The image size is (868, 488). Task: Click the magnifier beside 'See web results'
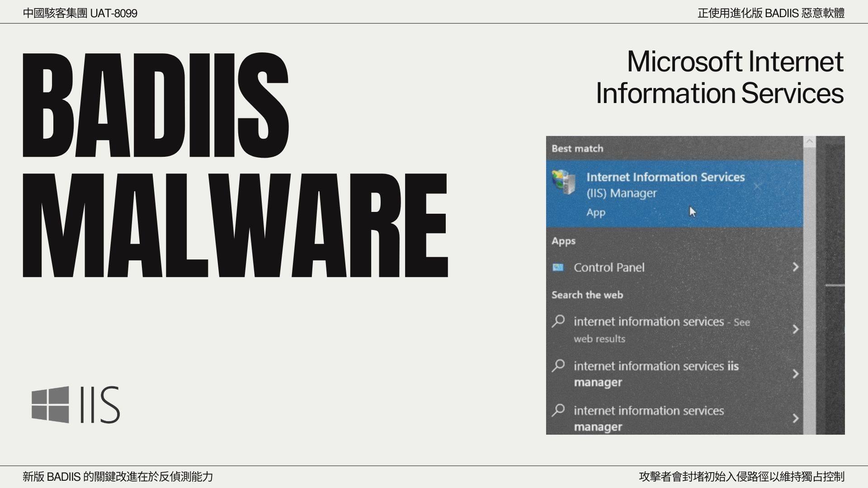click(x=558, y=321)
